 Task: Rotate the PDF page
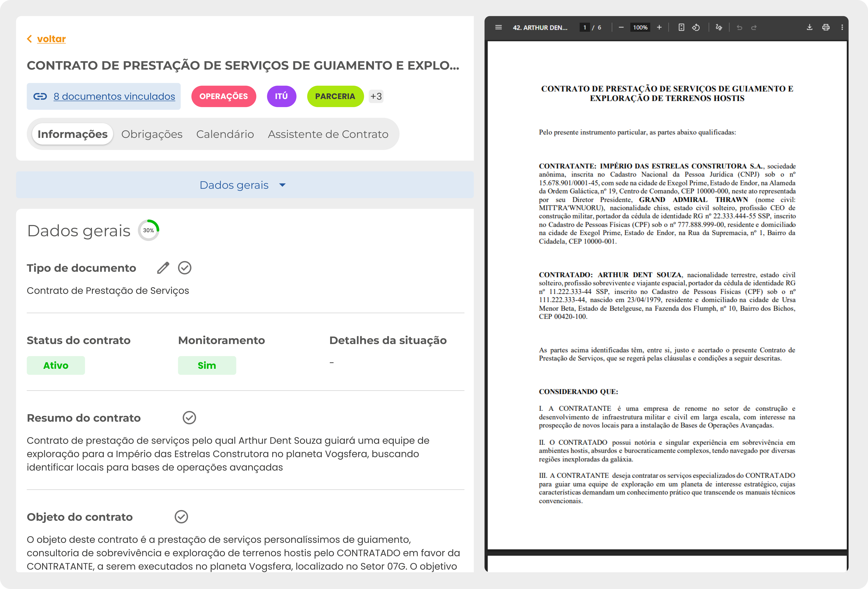click(x=696, y=27)
